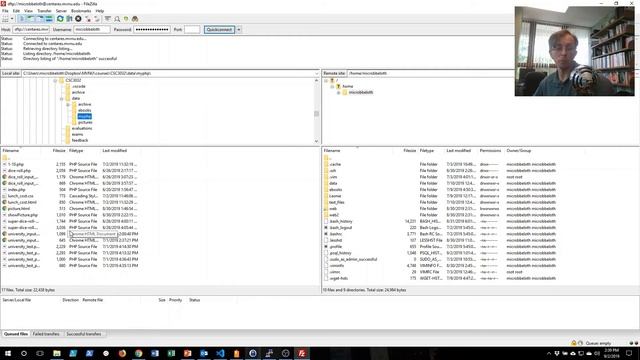Switch to the Failed transfers tab

click(x=46, y=334)
